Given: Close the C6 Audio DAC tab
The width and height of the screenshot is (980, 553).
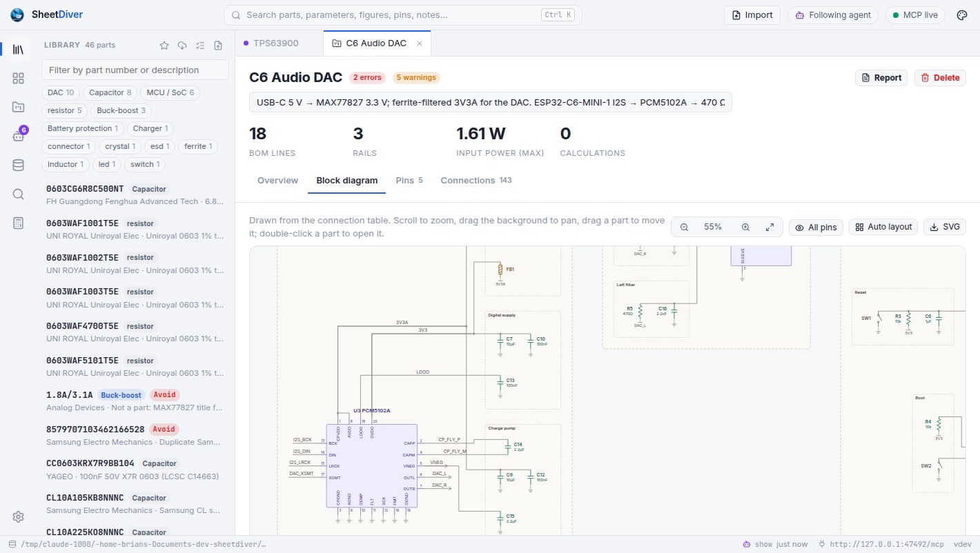Looking at the screenshot, I should pyautogui.click(x=420, y=43).
